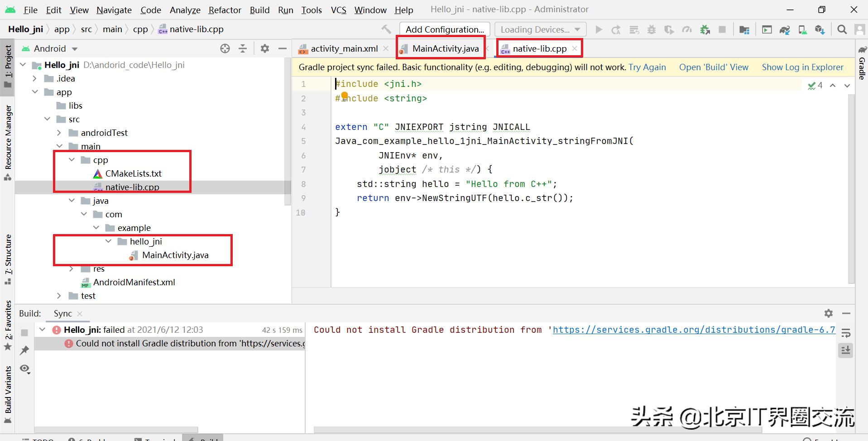Click the Debug bug icon
This screenshot has width=868, height=441.
point(652,30)
